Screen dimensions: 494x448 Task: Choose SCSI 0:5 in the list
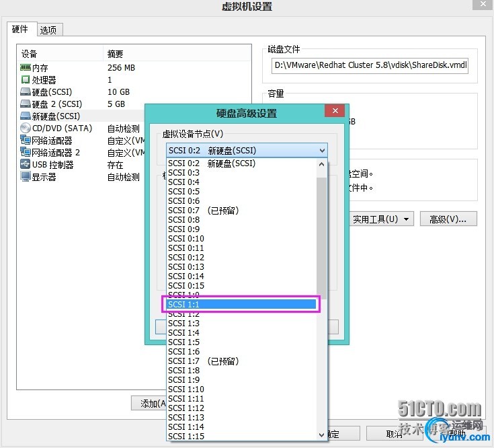241,192
